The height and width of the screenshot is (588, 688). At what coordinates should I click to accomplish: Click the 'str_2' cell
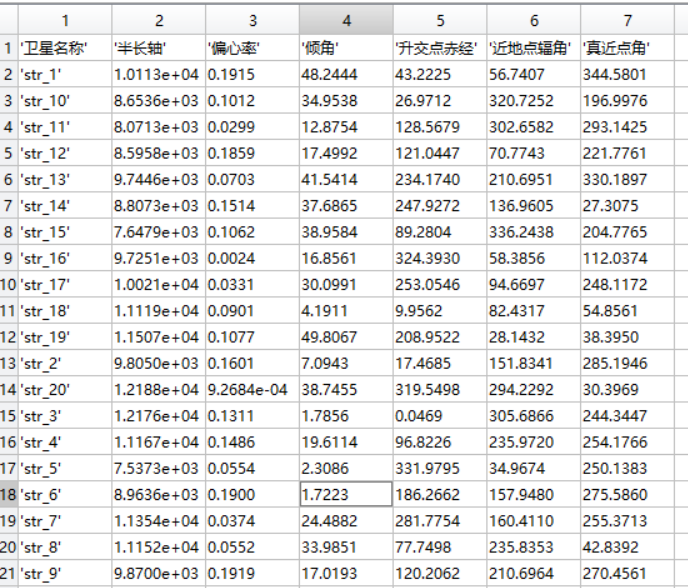tap(65, 363)
